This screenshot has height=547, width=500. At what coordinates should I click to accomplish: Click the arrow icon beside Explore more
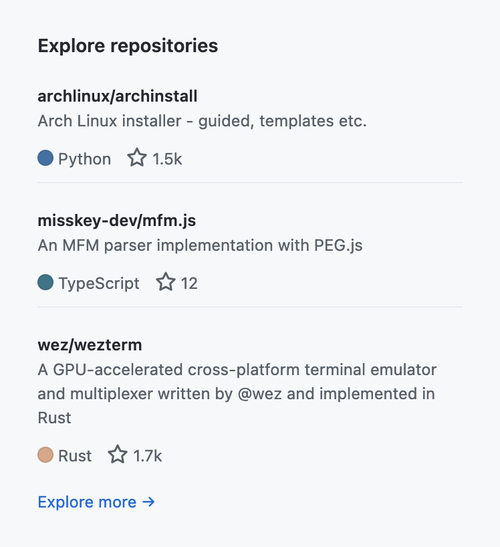[x=148, y=502]
